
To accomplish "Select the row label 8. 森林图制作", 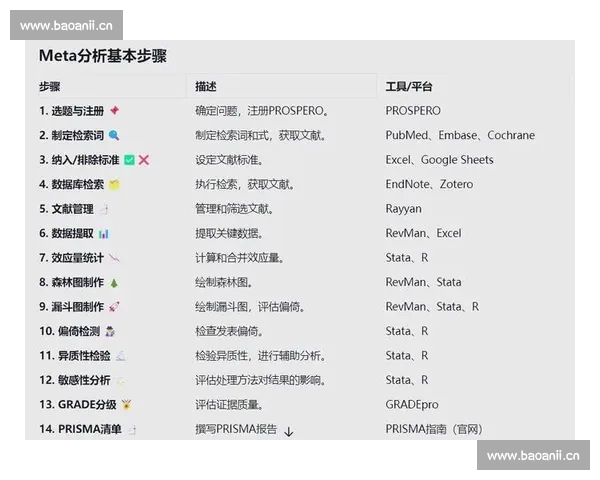I will (72, 282).
